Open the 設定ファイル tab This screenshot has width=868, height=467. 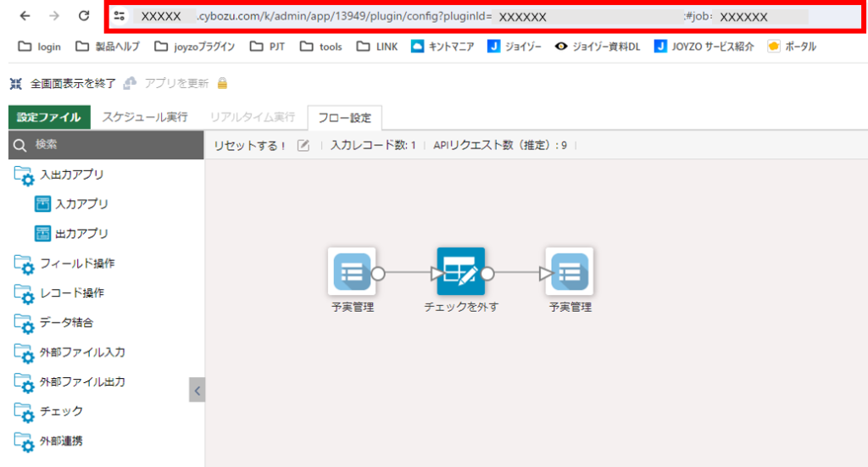coord(49,117)
